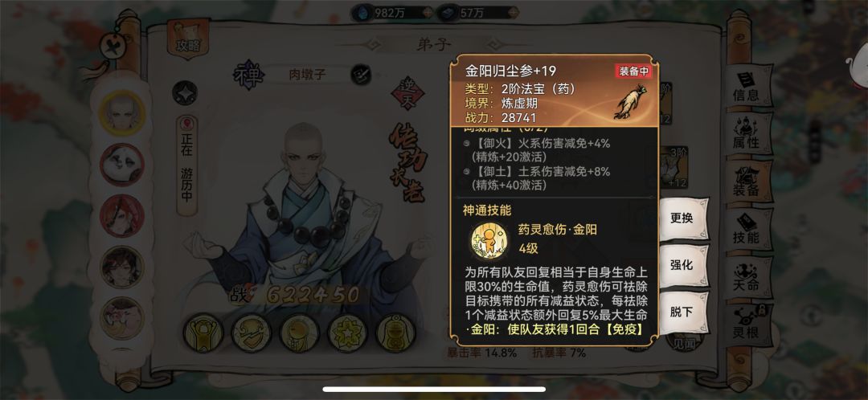Choose the red-haired disciple avatar
Viewport: 868px width, 400px height.
click(122, 216)
